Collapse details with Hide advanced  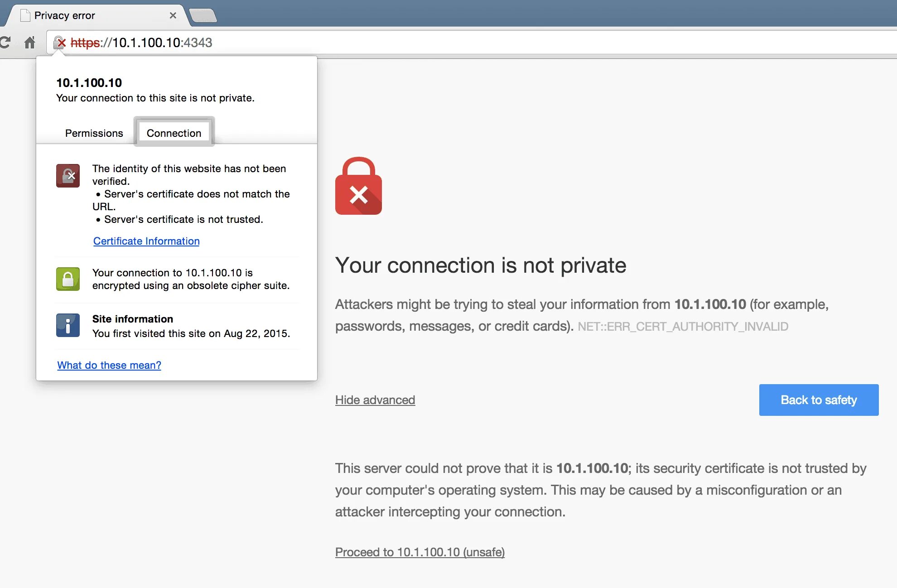click(x=375, y=400)
